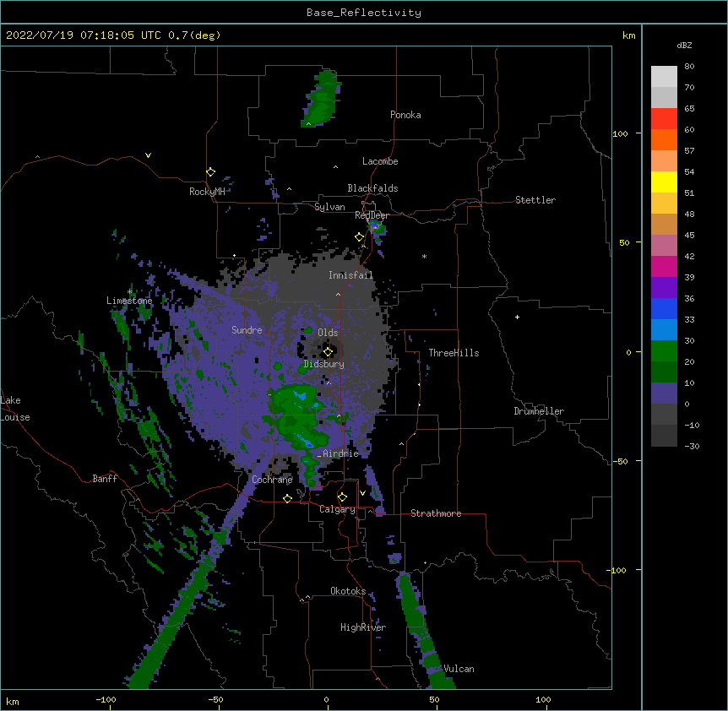The height and width of the screenshot is (711, 728).
Task: Select the Drumheller label
Action: 539,411
